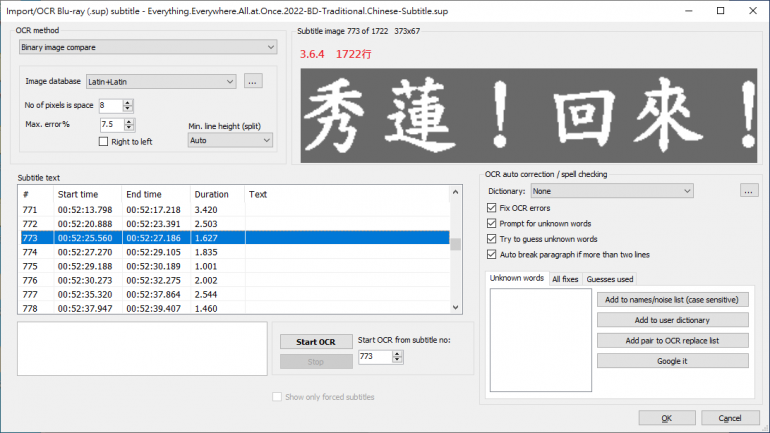Image resolution: width=770 pixels, height=433 pixels.
Task: Select highlighted subtitle row 773
Action: (235, 238)
